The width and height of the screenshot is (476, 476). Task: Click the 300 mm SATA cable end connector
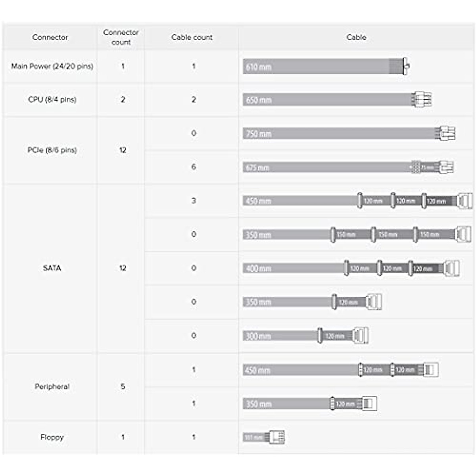pos(360,336)
